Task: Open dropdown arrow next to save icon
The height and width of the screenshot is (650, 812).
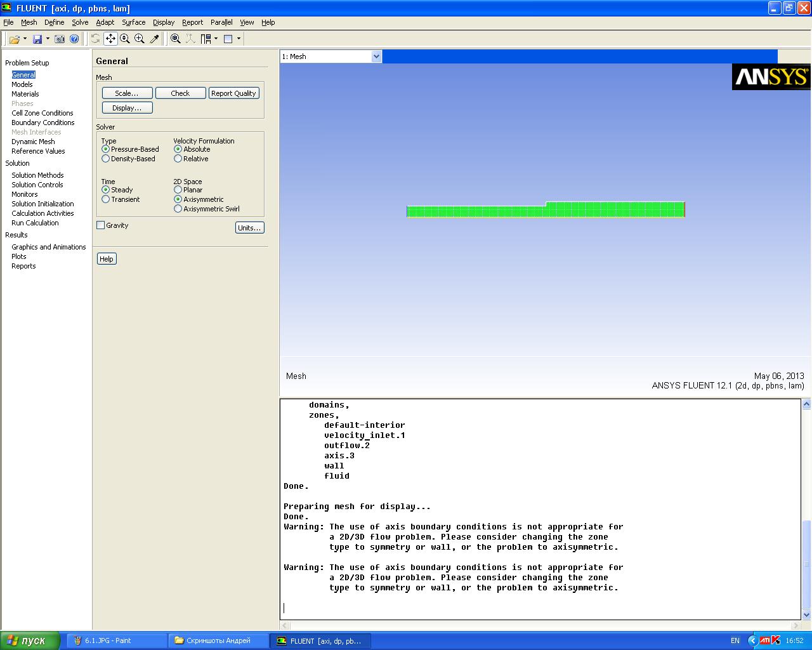Action: 48,39
